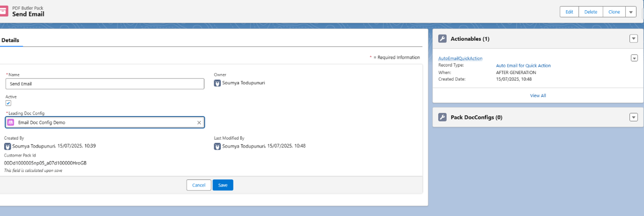The image size is (644, 216).
Task: Click the Pack DocConfigs wrench icon
Action: coord(442,117)
